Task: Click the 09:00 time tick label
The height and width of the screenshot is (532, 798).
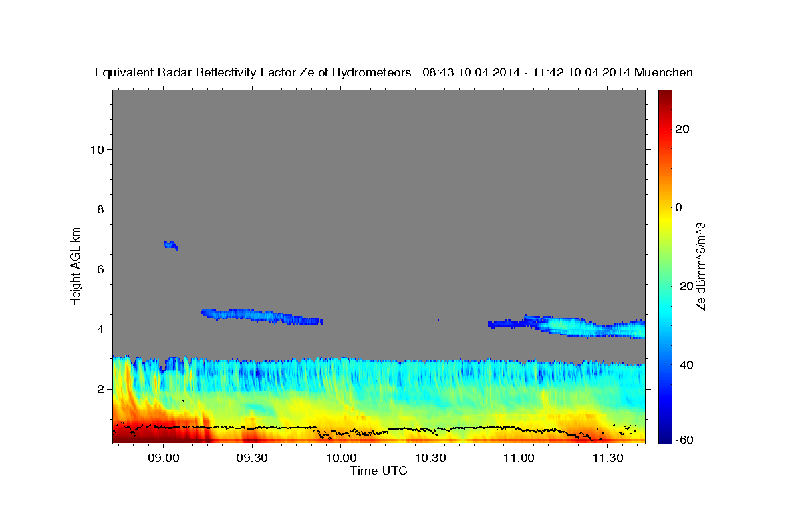Action: point(163,458)
